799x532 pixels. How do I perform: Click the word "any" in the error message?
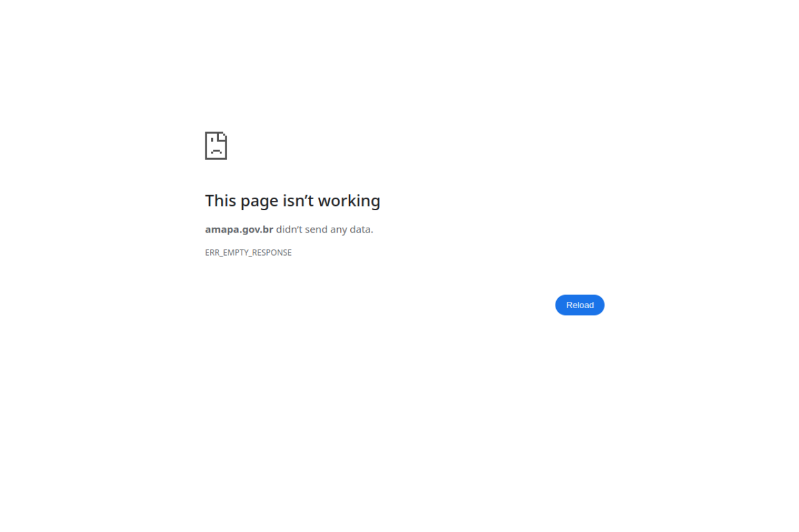coord(338,230)
